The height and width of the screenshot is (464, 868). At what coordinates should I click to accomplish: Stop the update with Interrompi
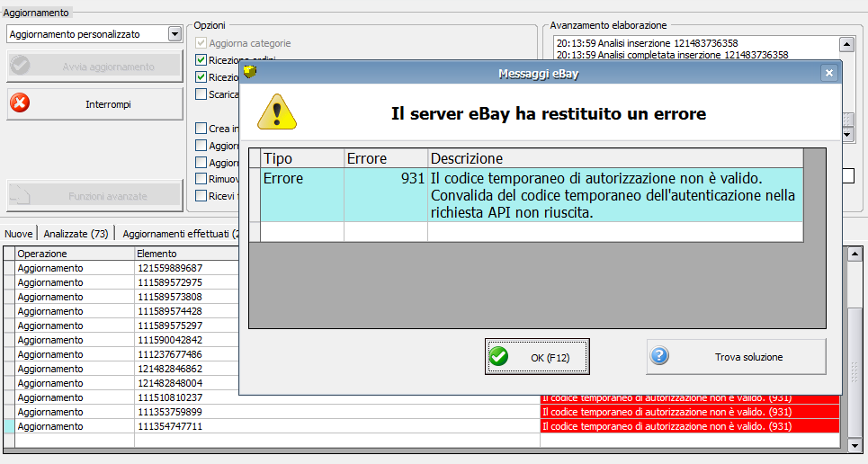click(x=94, y=103)
